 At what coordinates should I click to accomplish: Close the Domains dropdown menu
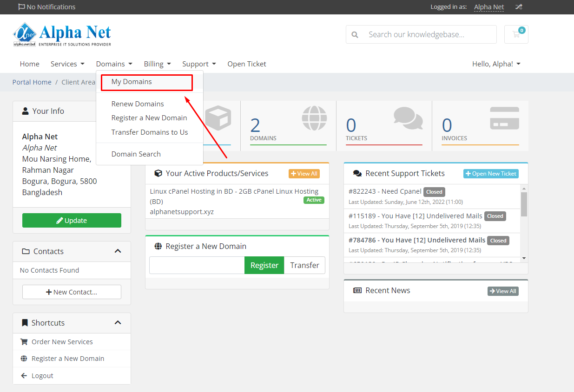[x=114, y=64]
